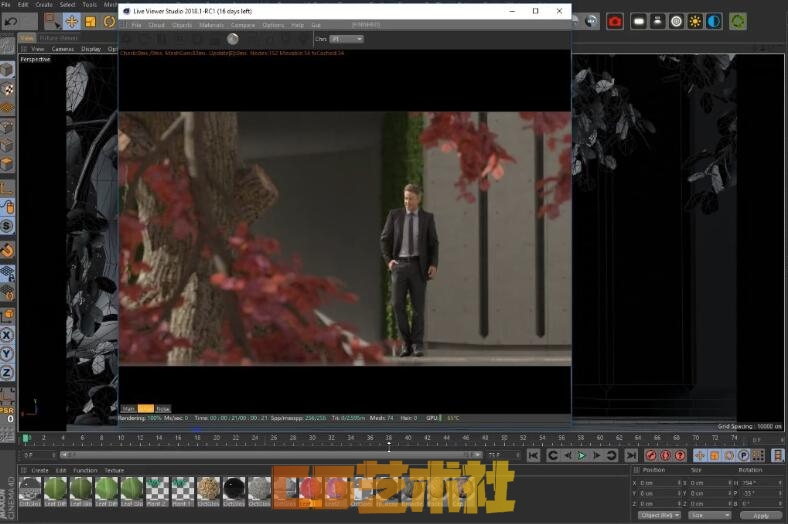Switch to the Picture Viewer tab
Screen dimensions: 788x524
(58, 38)
